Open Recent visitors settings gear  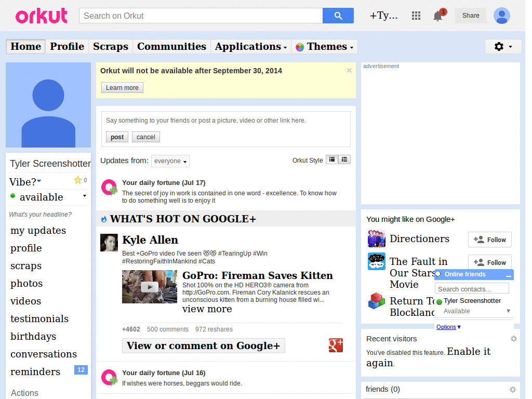[514, 339]
